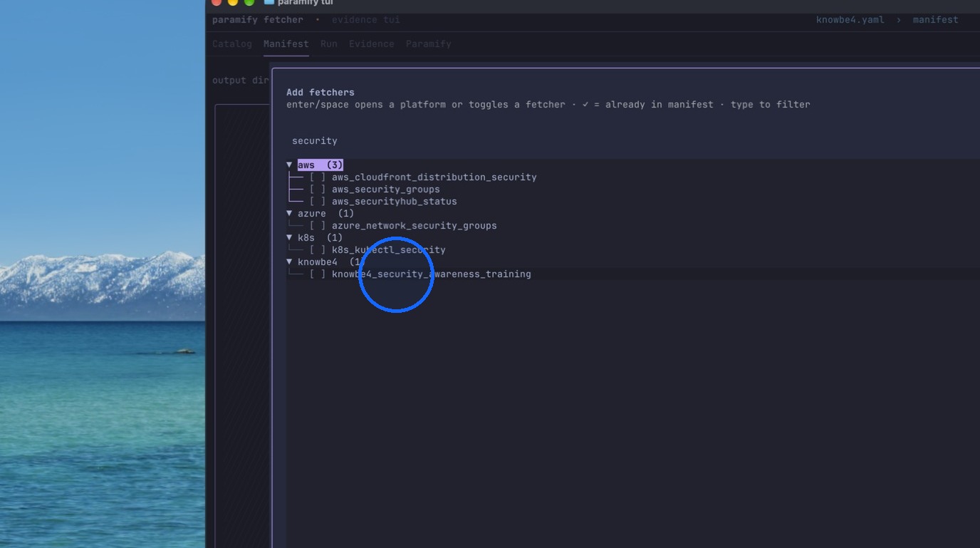This screenshot has width=980, height=548.
Task: Collapse the knowbe4 platform triangle
Action: point(289,262)
